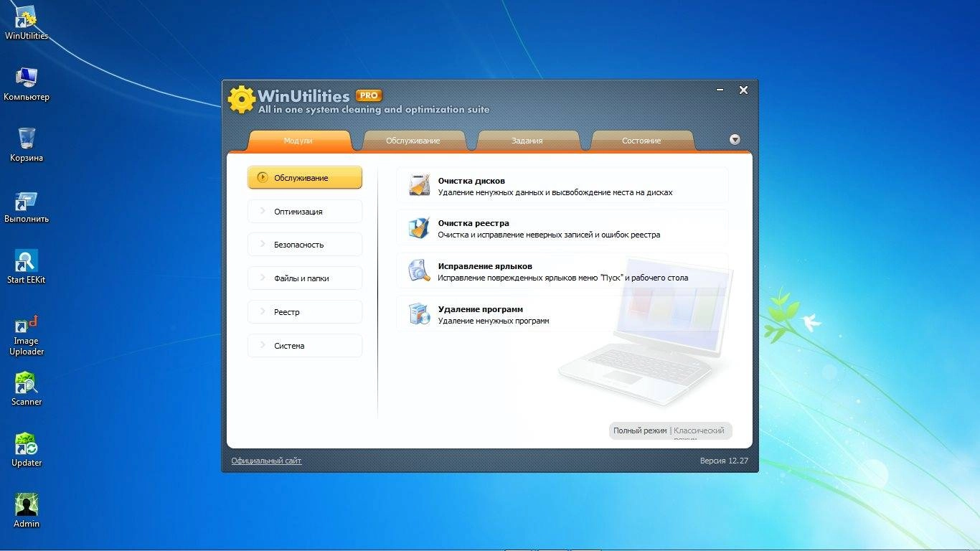Click the Очистка реестра title text
The image size is (980, 551).
point(473,223)
